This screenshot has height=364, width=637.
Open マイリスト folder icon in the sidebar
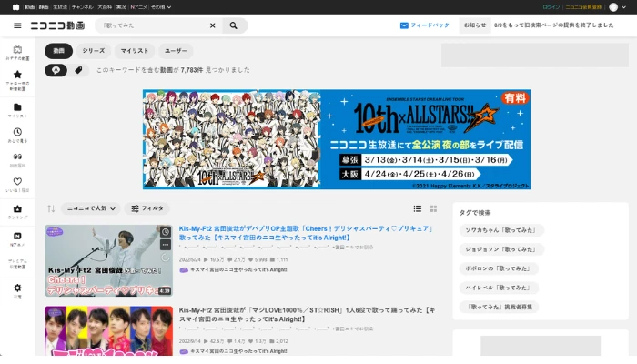click(17, 110)
